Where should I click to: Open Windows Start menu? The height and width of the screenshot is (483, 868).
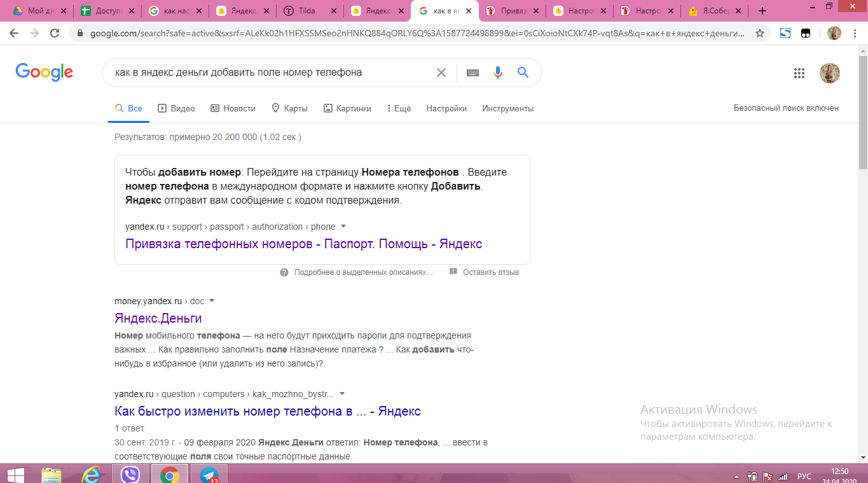[15, 474]
